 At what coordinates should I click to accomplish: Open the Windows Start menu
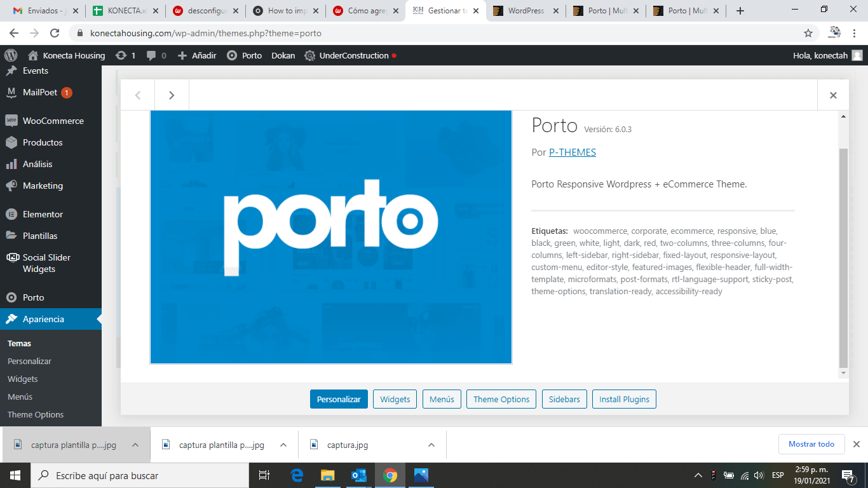[15, 475]
